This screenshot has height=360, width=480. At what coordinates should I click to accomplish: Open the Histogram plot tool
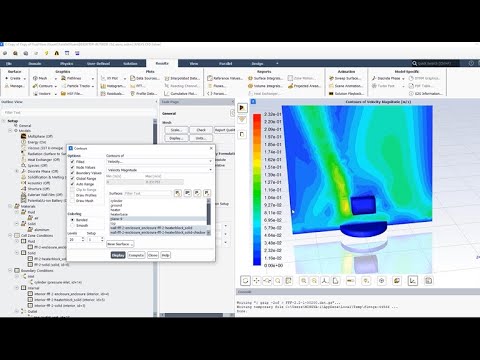click(113, 86)
